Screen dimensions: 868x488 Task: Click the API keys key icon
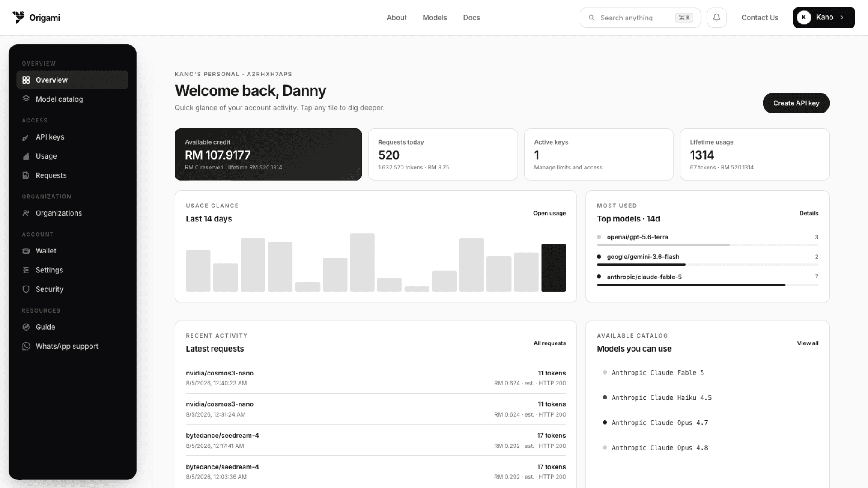[26, 137]
